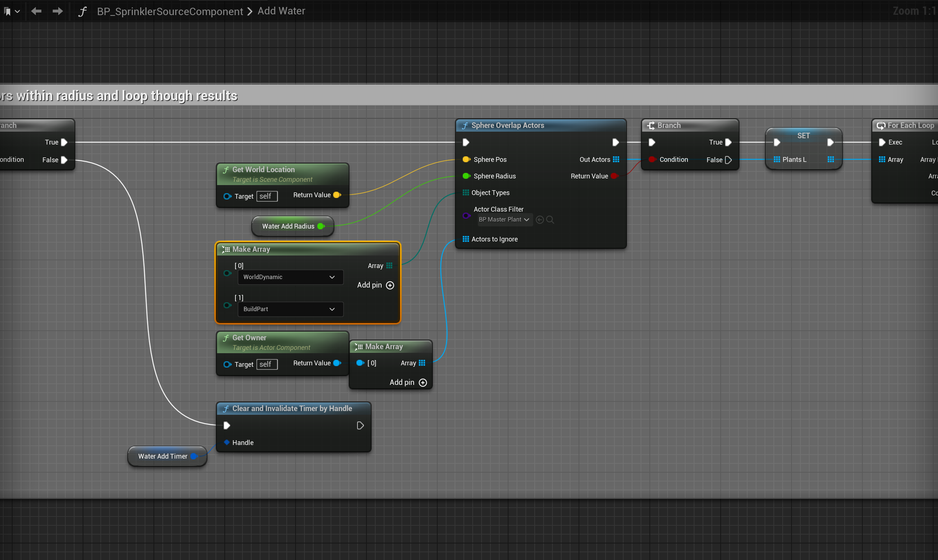Open BP_SprinklerSourceComponent breadcrumb
This screenshot has width=938, height=560.
[170, 11]
